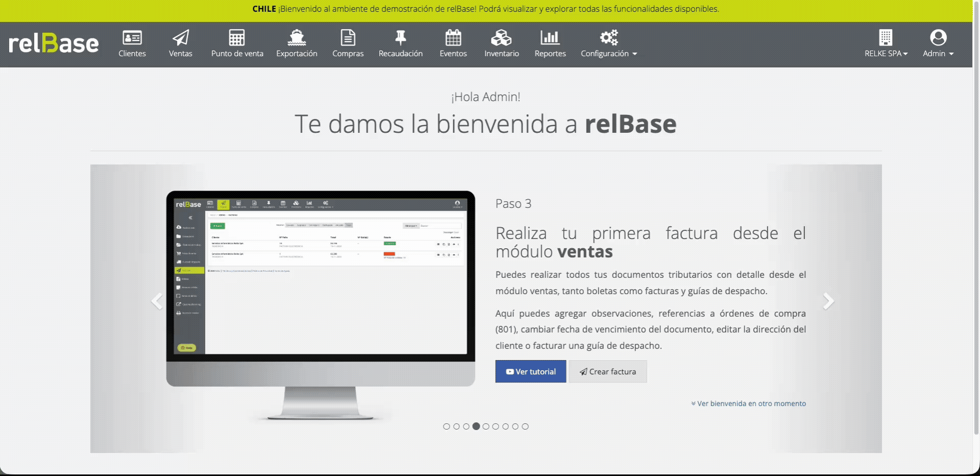
Task: Open the Reportes chart icon
Action: tap(550, 38)
